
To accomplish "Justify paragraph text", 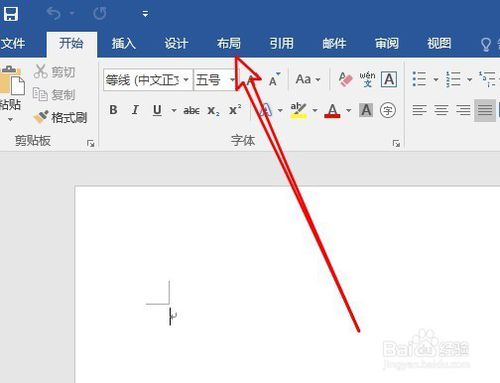I will click(485, 110).
